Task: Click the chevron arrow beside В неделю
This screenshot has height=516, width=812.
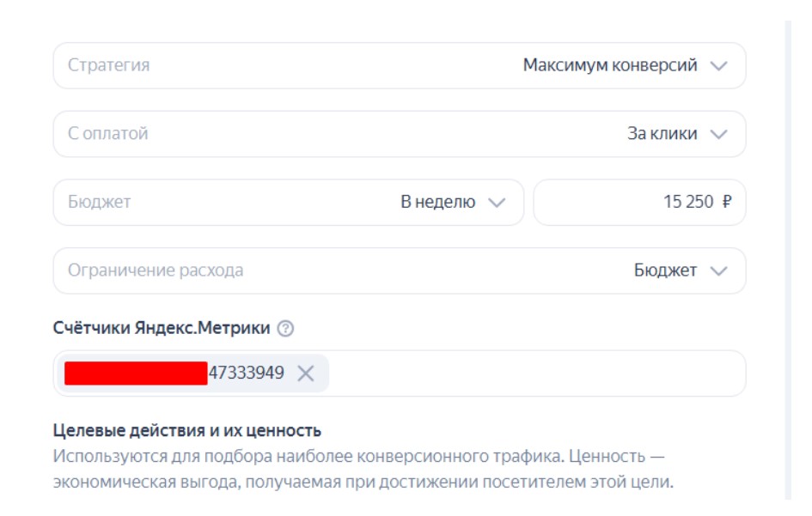Action: tap(496, 203)
